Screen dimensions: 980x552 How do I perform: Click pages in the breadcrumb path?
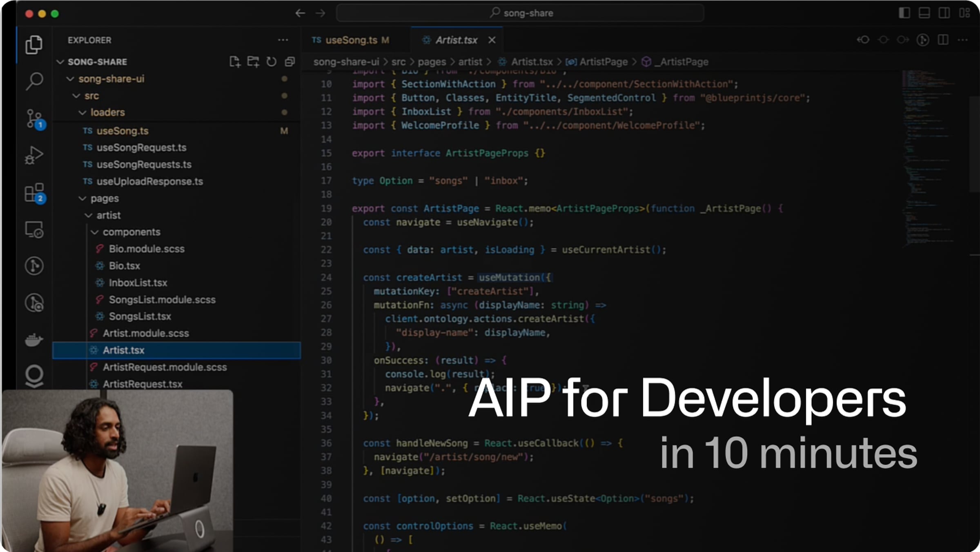point(432,62)
